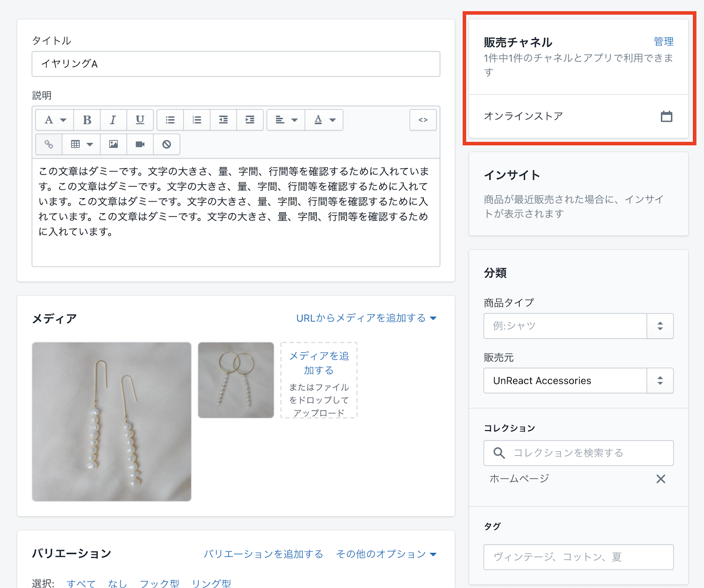Image resolution: width=704 pixels, height=588 pixels.
Task: Open 販売元 UnReact Accessories selector
Action: click(x=578, y=381)
